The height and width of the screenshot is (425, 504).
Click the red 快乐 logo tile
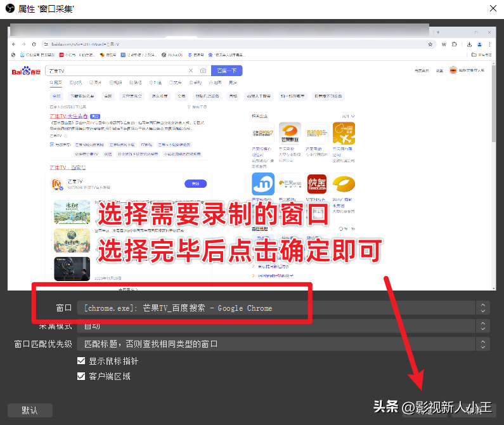[317, 184]
